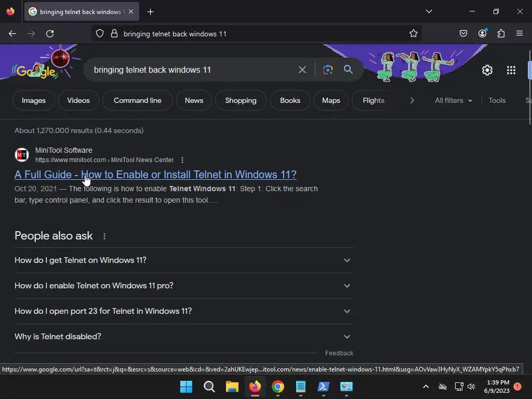
Task: Open Notepad from the taskbar
Action: 301,387
